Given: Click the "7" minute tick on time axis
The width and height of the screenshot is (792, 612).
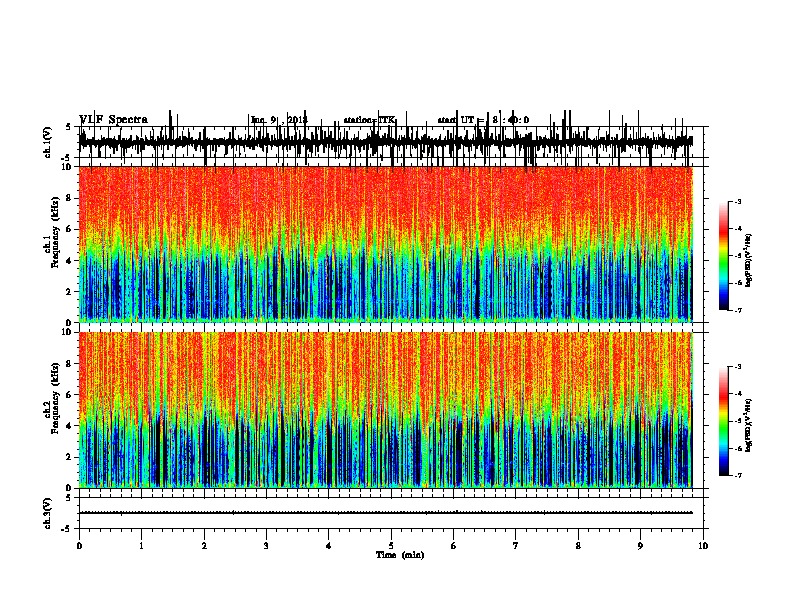Looking at the screenshot, I should point(516,546).
